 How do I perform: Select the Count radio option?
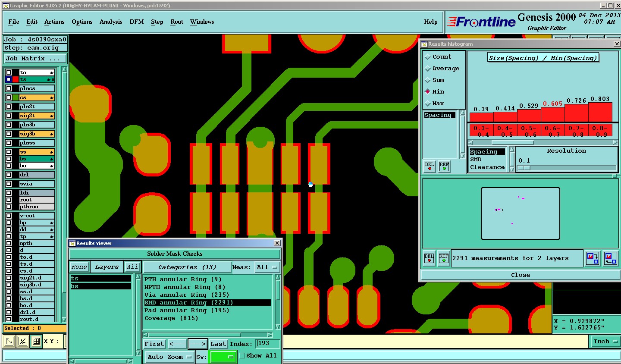(x=428, y=57)
